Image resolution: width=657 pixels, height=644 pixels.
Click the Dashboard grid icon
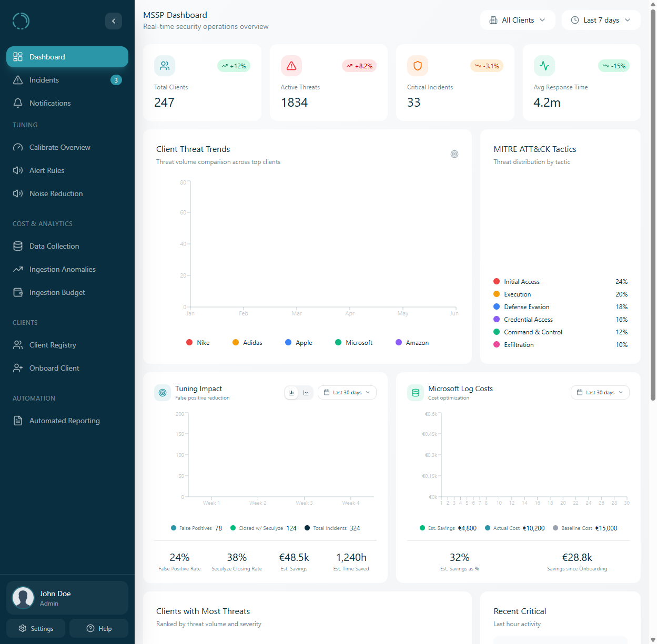[18, 57]
